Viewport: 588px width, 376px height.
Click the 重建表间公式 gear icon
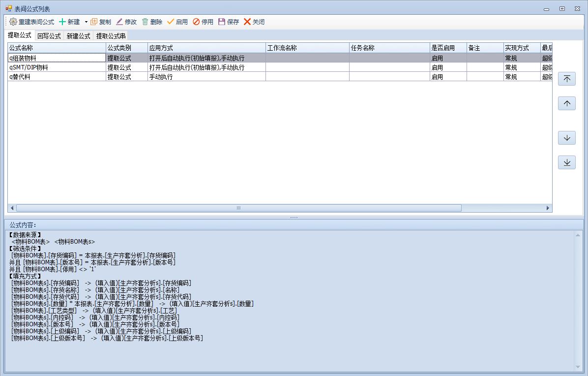tap(13, 22)
